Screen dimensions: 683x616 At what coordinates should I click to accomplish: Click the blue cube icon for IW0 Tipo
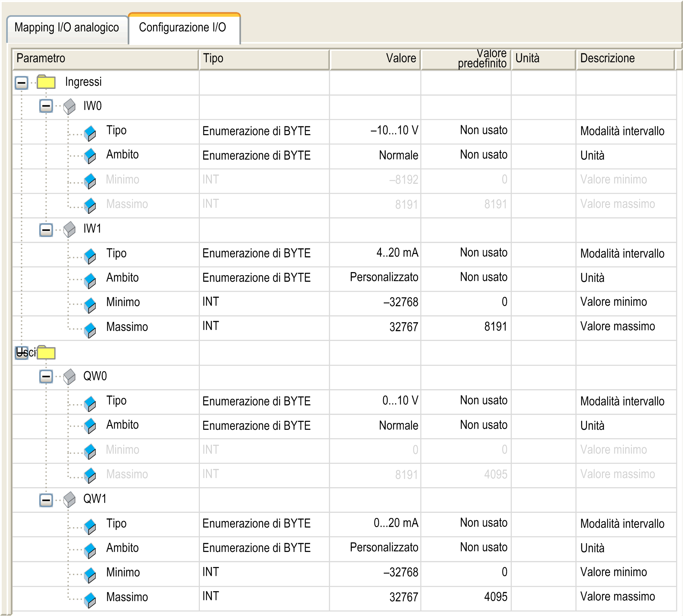pos(90,133)
